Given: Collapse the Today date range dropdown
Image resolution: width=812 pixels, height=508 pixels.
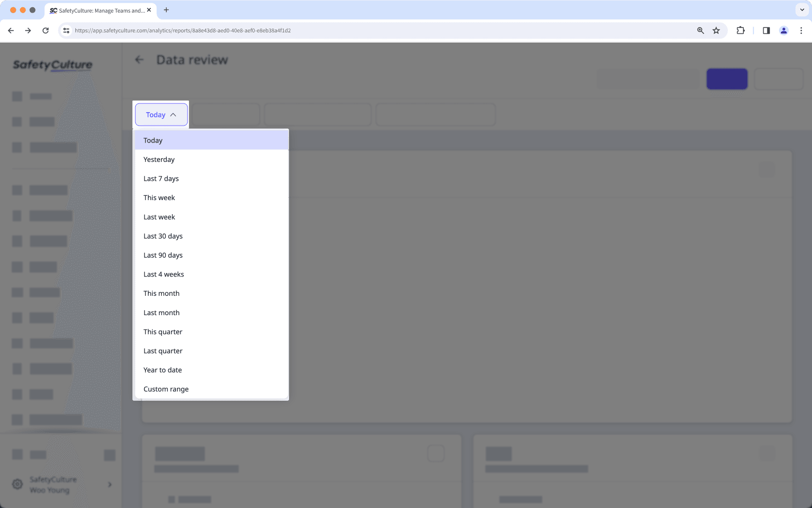Looking at the screenshot, I should (161, 115).
